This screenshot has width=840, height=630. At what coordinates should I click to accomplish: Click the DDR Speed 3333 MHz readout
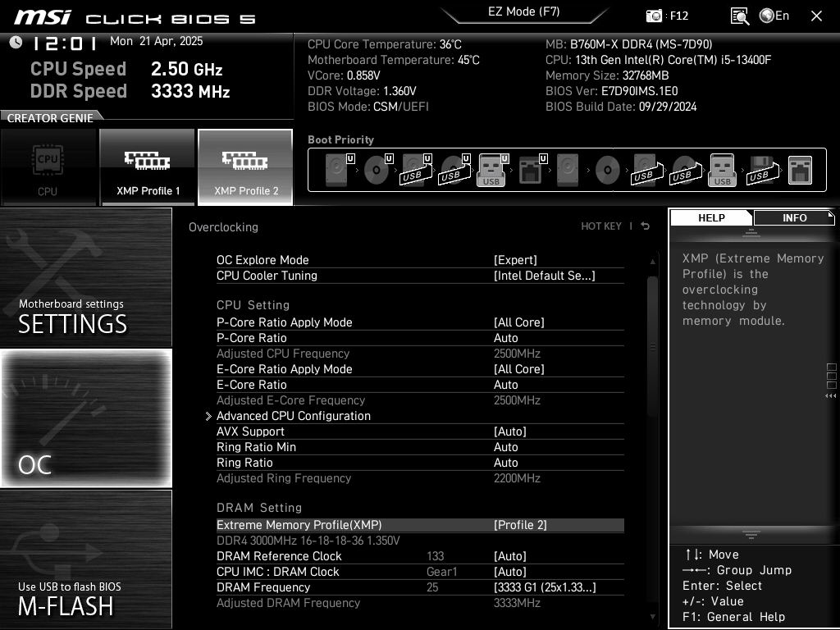click(130, 91)
